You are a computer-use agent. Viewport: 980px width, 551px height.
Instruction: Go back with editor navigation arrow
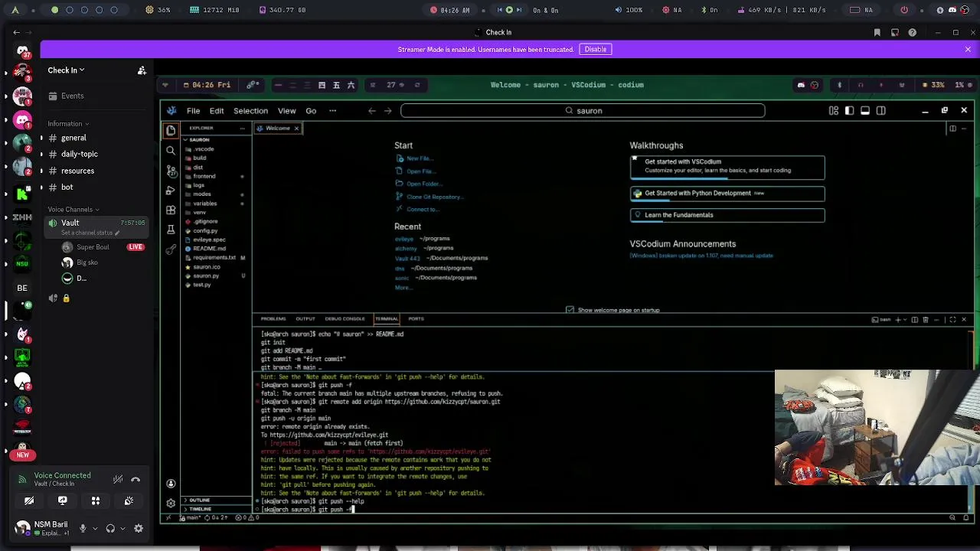click(372, 111)
